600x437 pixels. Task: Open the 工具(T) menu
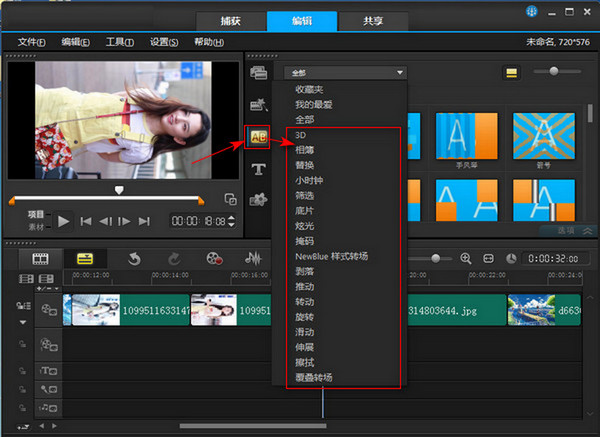[119, 42]
